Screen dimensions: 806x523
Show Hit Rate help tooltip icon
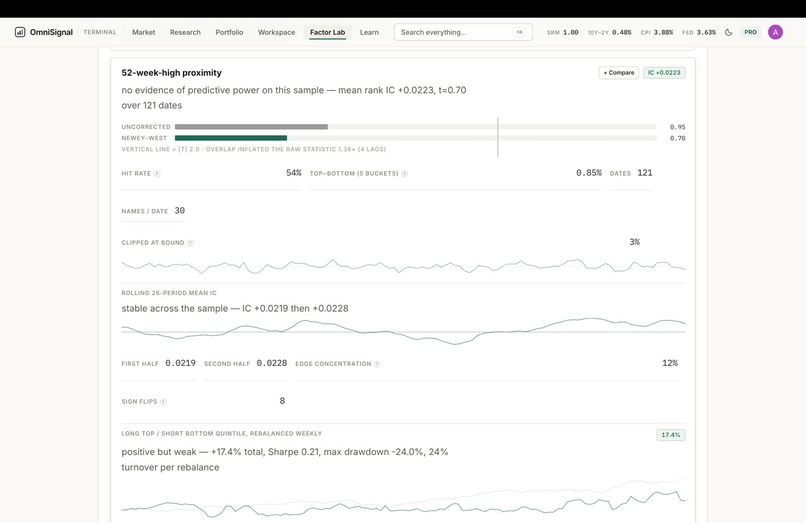point(157,174)
